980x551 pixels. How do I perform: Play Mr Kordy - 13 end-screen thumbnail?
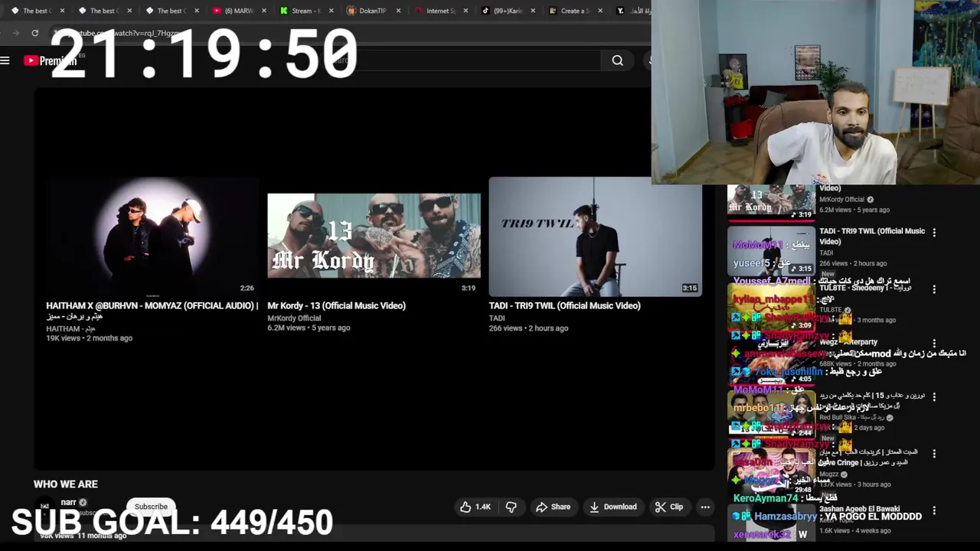click(x=374, y=236)
